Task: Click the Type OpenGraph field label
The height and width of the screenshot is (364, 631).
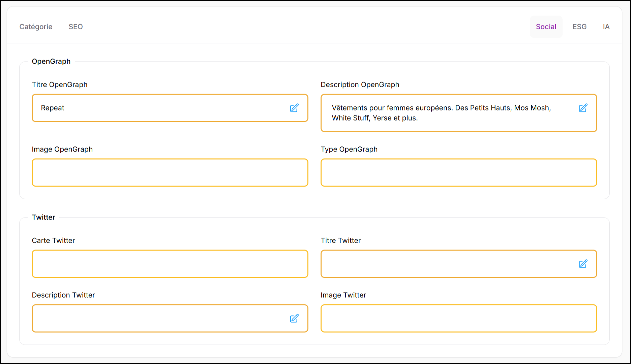Action: 349,149
